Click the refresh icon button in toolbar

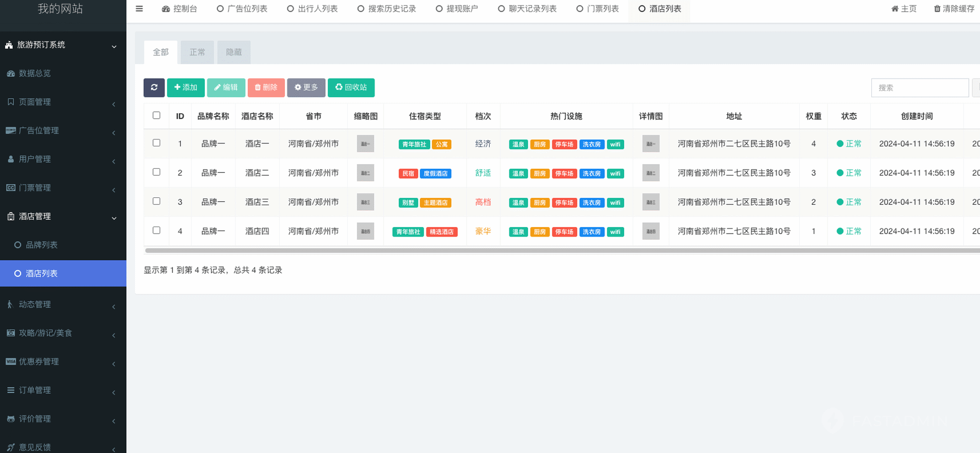click(154, 88)
